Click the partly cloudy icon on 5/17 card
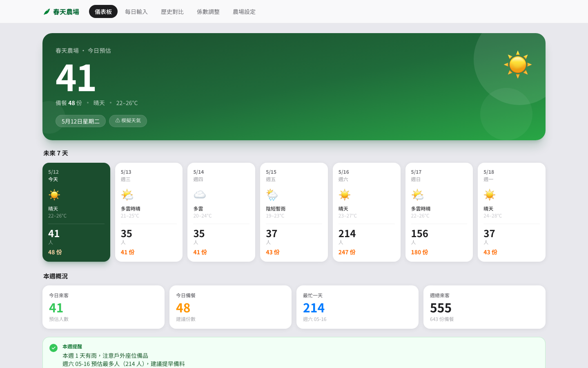The width and height of the screenshot is (588, 368). [x=417, y=195]
